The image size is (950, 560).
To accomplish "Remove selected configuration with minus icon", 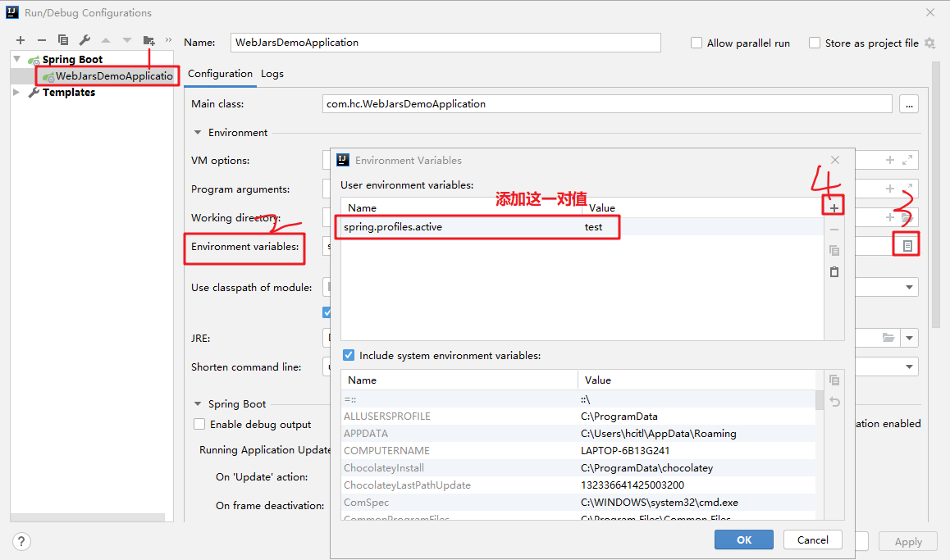I will (41, 40).
